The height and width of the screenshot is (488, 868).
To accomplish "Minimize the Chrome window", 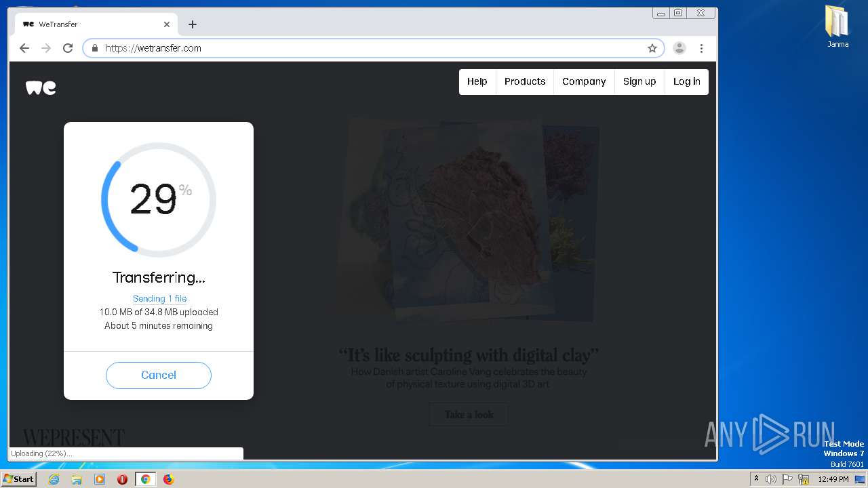I will point(660,13).
